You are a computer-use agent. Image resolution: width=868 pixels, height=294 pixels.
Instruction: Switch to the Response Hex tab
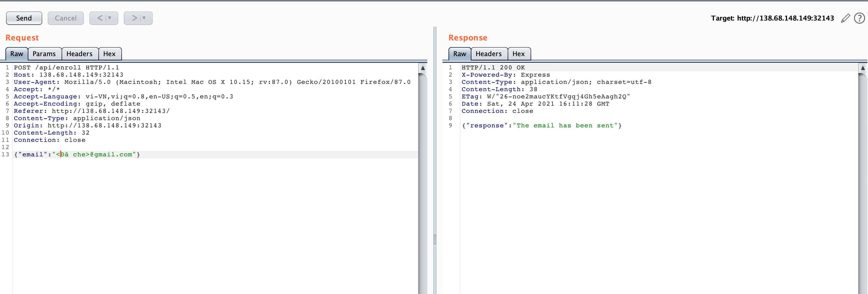(519, 54)
